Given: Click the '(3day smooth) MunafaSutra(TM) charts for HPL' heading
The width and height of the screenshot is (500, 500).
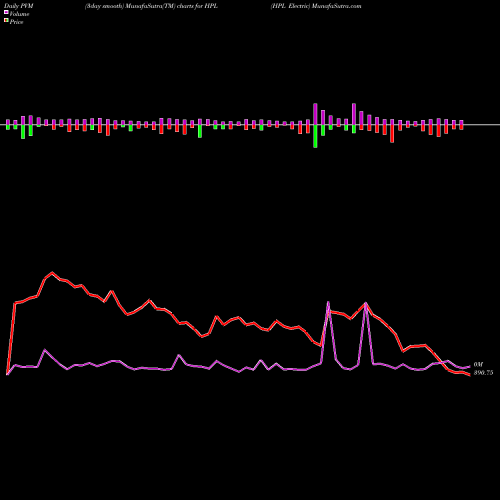Looking at the screenshot, I should pos(151,6).
